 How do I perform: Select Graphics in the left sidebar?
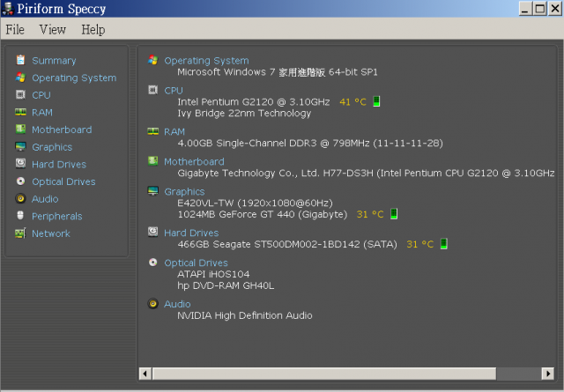(x=52, y=147)
